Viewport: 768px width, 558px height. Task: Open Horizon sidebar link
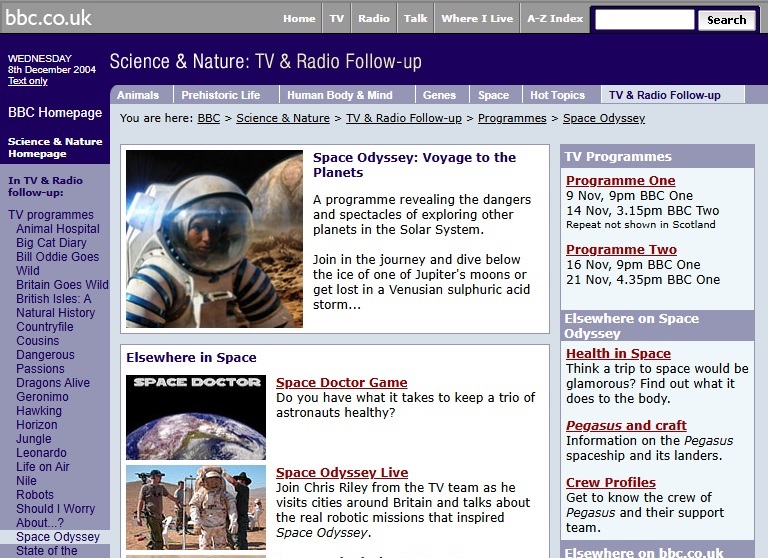click(x=37, y=425)
